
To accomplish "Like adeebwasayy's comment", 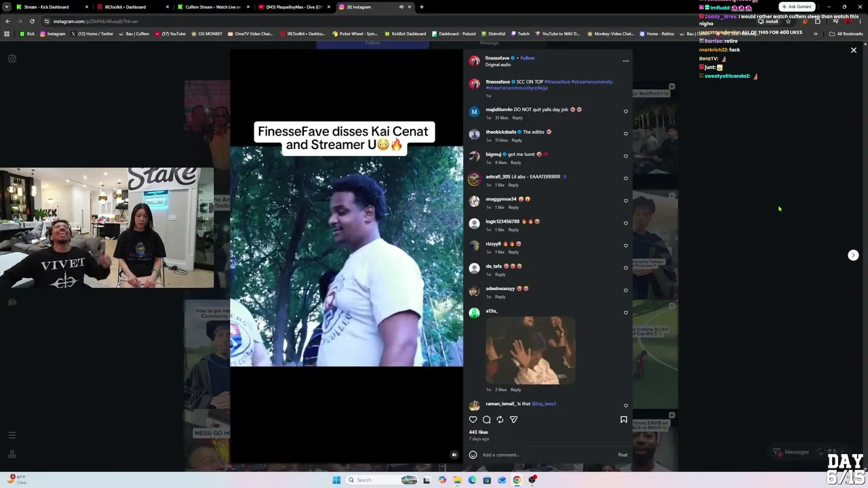I will (x=626, y=290).
